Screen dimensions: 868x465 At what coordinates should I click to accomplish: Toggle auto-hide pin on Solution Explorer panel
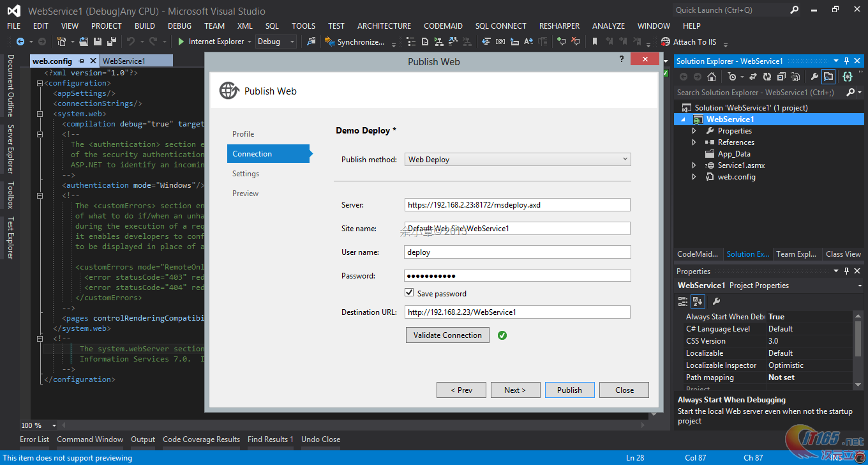pyautogui.click(x=847, y=61)
